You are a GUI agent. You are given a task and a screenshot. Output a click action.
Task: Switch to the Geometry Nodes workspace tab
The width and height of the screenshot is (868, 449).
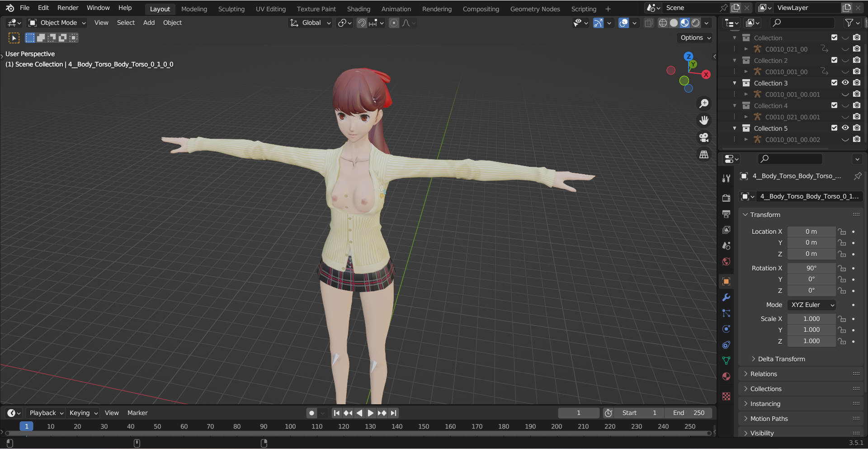click(535, 9)
